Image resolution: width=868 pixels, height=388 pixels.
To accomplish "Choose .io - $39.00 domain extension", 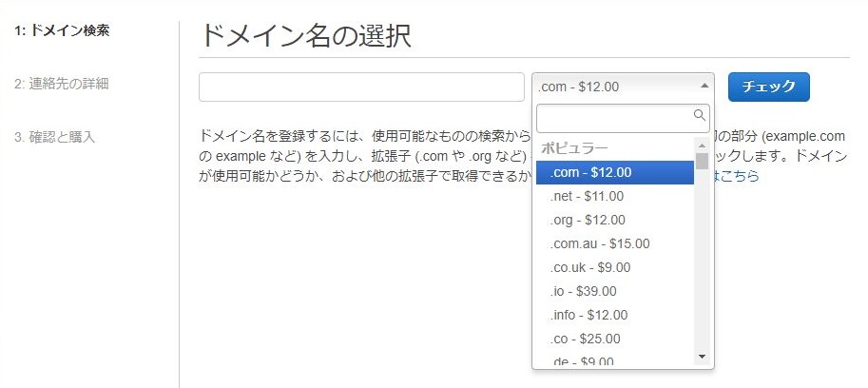I will [x=615, y=291].
